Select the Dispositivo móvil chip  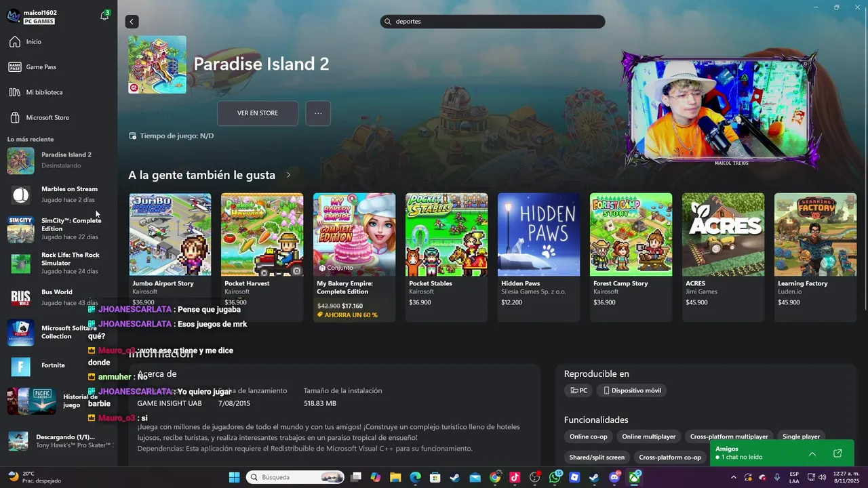(632, 390)
